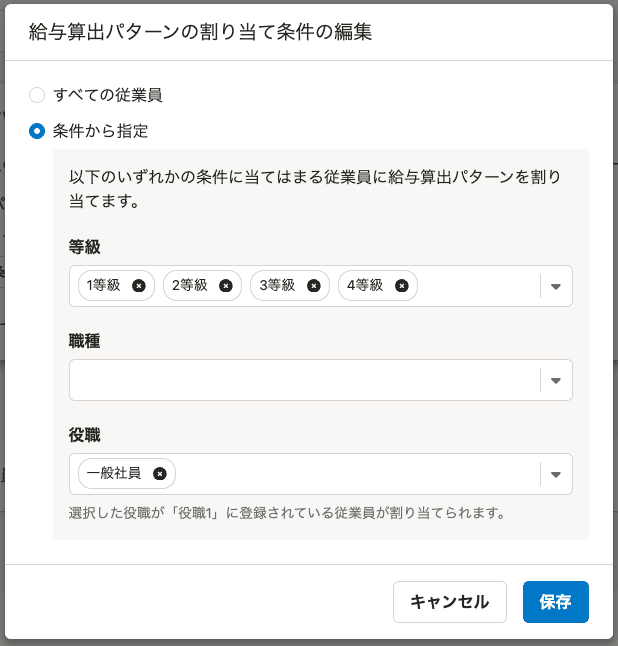
Task: Select the すべての従業員 radio option
Action: click(x=37, y=95)
